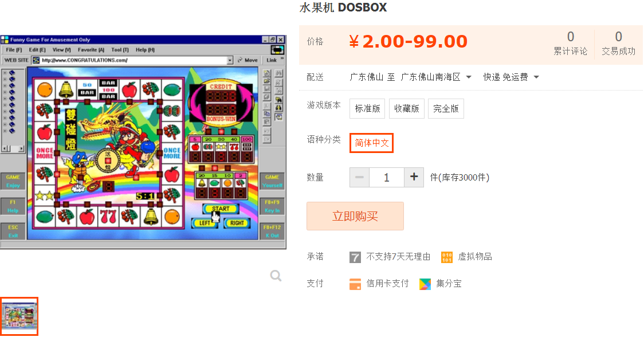Decrease quantity with the minus button
Viewport: 644px width, 337px height.
coord(359,177)
